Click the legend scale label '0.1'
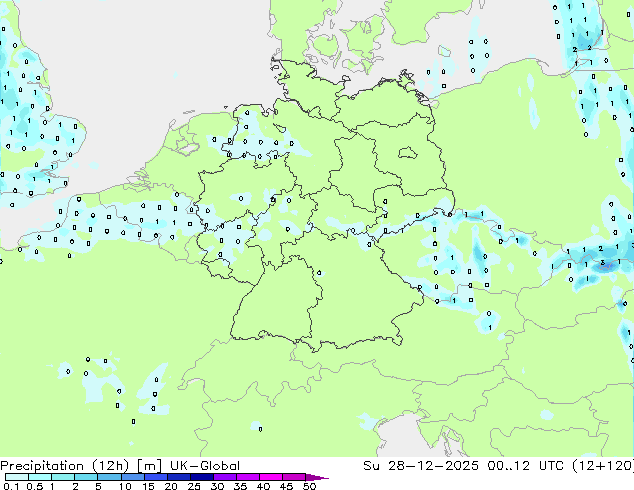634x490 pixels. click(x=11, y=486)
